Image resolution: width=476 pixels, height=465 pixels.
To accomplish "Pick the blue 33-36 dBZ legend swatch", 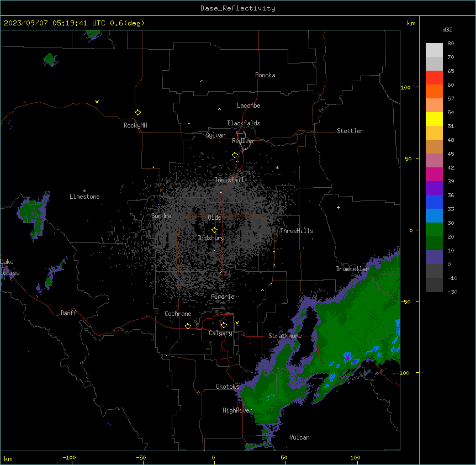I will [x=434, y=202].
